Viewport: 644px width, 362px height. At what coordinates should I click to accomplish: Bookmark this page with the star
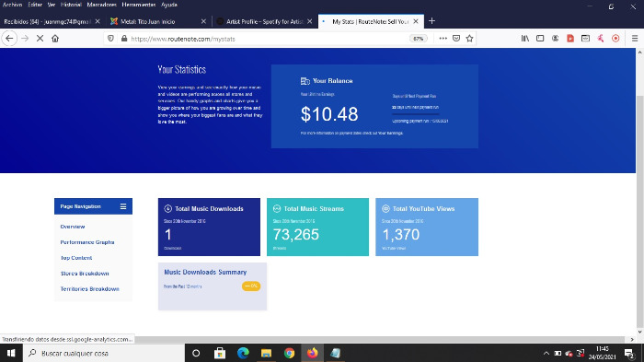point(469,39)
